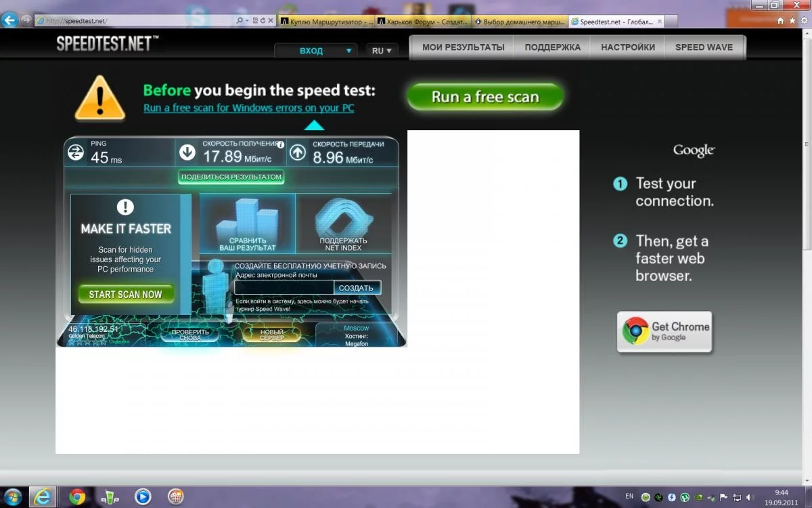Click the 'Get Chrome by Google' button
This screenshot has width=812, height=508.
(664, 332)
